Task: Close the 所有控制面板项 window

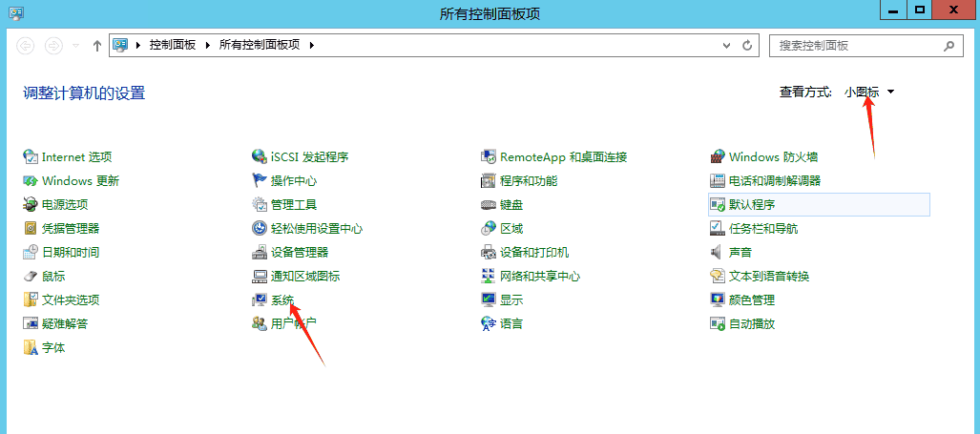Action: click(x=953, y=10)
